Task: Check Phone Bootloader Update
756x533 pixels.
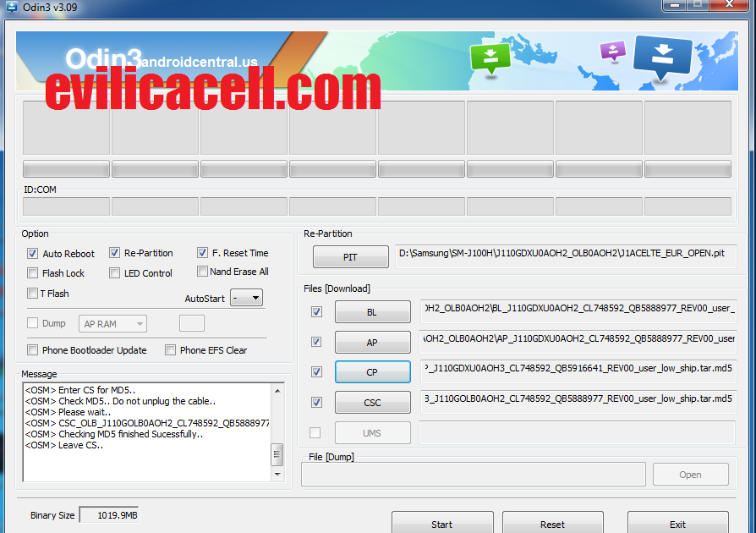Action: (32, 350)
